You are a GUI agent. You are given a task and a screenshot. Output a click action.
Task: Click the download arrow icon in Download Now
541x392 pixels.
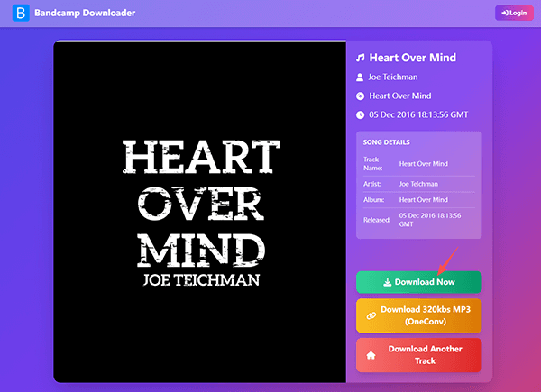coord(388,282)
